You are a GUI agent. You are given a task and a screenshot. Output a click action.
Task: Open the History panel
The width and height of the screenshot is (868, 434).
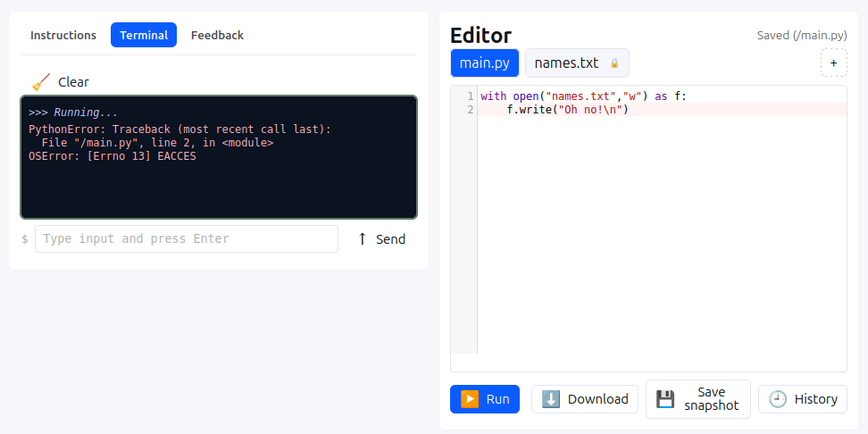tap(803, 398)
